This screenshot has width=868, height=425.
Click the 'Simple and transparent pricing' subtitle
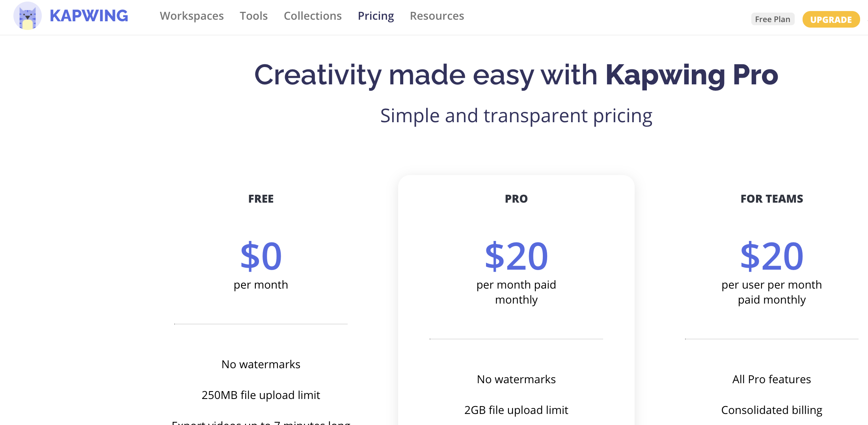pyautogui.click(x=516, y=116)
